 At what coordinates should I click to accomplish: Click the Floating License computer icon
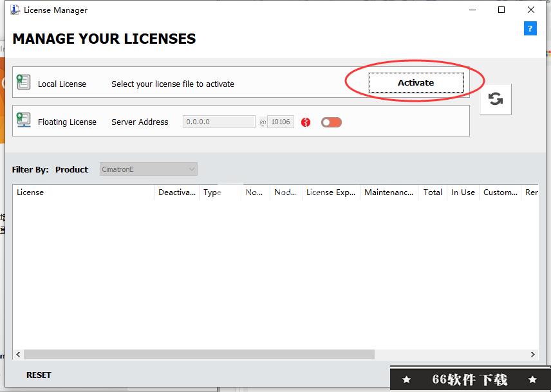pyautogui.click(x=24, y=120)
